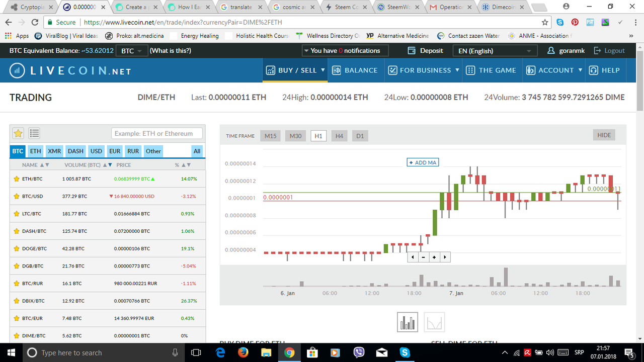The width and height of the screenshot is (644, 362).
Task: Open Microsoft Store from the taskbar
Action: [x=312, y=352]
